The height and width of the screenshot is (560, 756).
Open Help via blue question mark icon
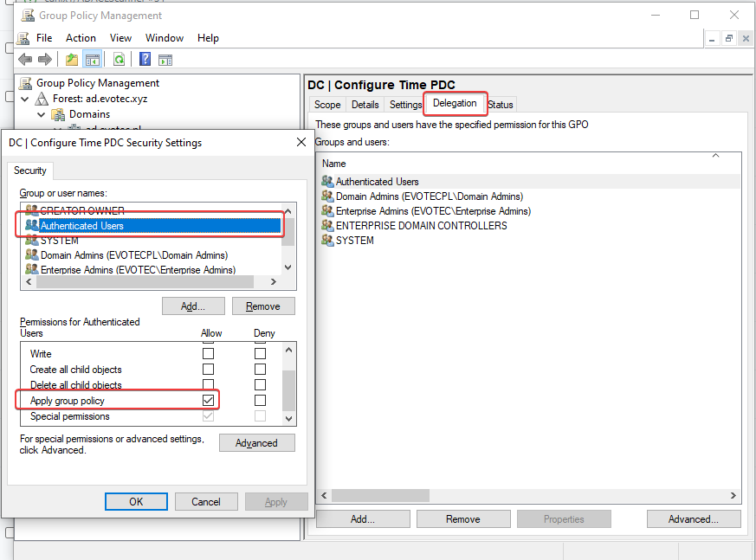pos(145,59)
